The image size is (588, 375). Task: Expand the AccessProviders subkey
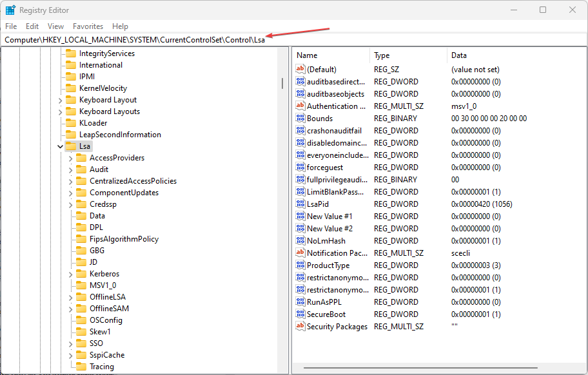pyautogui.click(x=70, y=159)
